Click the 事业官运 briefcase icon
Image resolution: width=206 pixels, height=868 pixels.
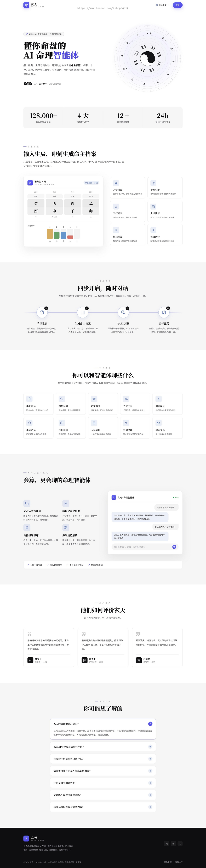pyautogui.click(x=29, y=399)
